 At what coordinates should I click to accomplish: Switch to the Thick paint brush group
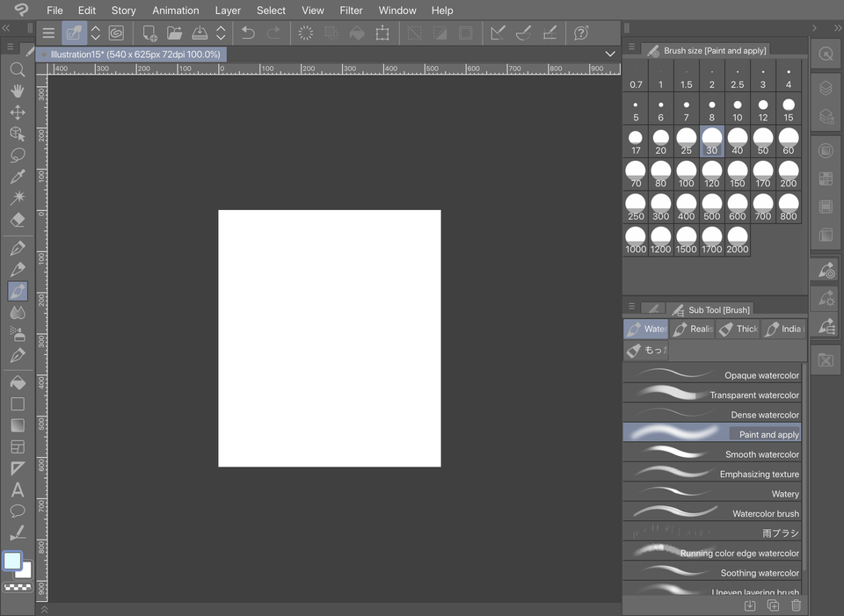point(738,329)
